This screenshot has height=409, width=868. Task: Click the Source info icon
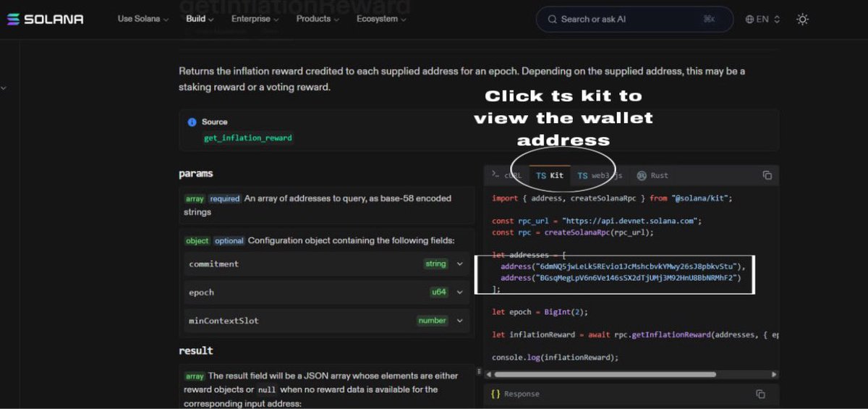pyautogui.click(x=192, y=122)
